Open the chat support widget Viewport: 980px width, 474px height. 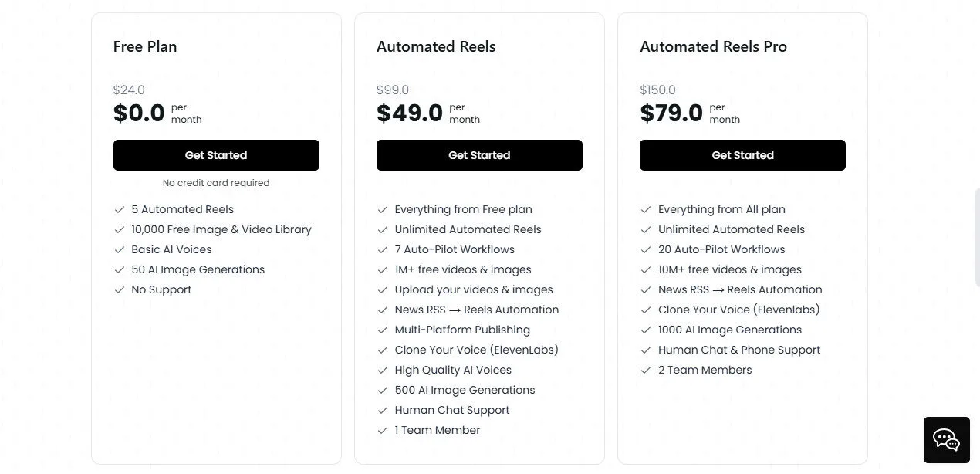coord(946,440)
